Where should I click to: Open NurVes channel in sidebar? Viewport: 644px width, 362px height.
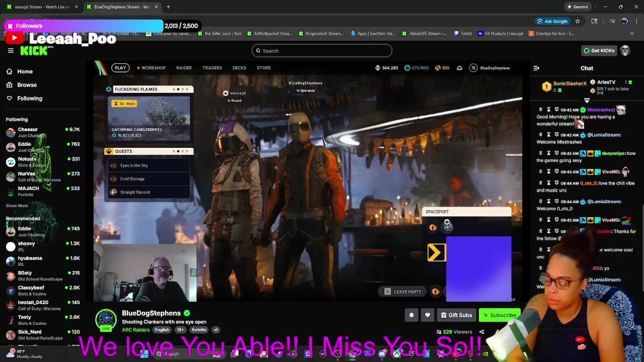[x=43, y=176]
